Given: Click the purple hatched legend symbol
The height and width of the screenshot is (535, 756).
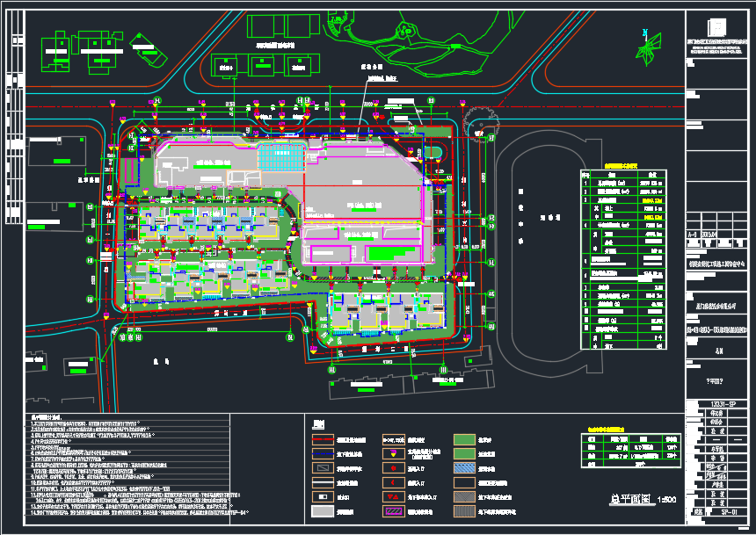Looking at the screenshot, I should [x=394, y=510].
